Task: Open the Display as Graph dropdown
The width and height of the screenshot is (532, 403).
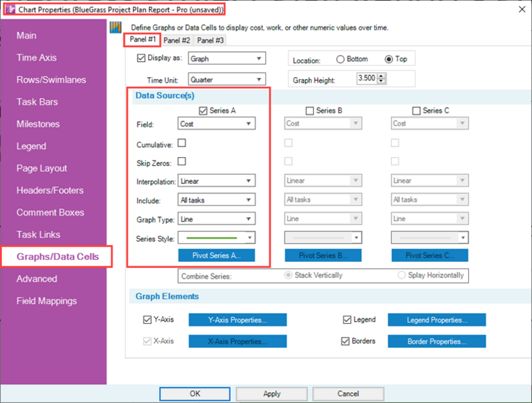Action: coord(227,58)
